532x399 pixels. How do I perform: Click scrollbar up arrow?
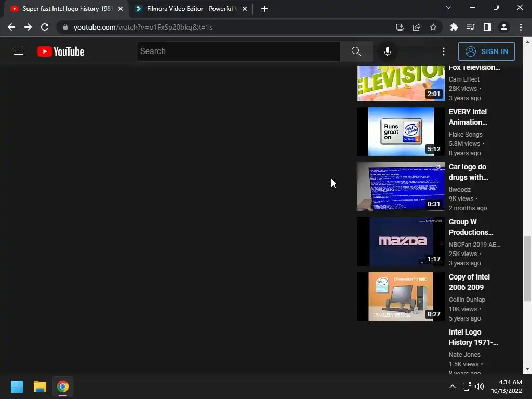pos(527,42)
